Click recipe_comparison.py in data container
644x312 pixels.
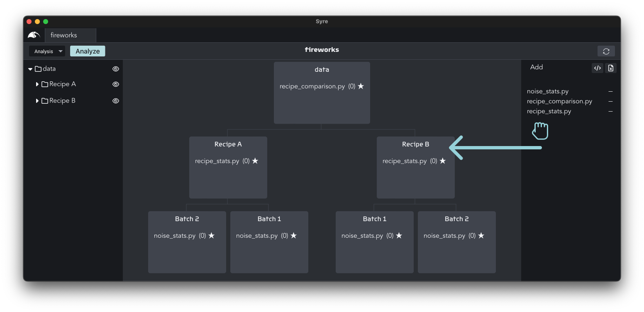coord(312,86)
